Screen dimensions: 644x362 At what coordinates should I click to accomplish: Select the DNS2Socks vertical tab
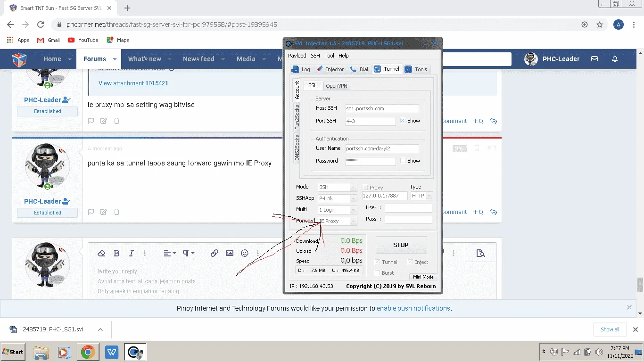click(x=297, y=148)
